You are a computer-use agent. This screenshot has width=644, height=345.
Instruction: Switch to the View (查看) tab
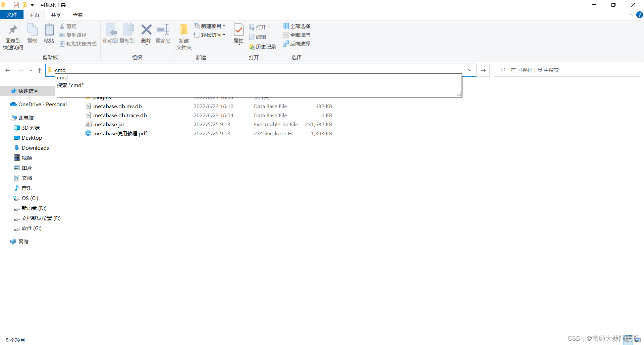click(78, 15)
